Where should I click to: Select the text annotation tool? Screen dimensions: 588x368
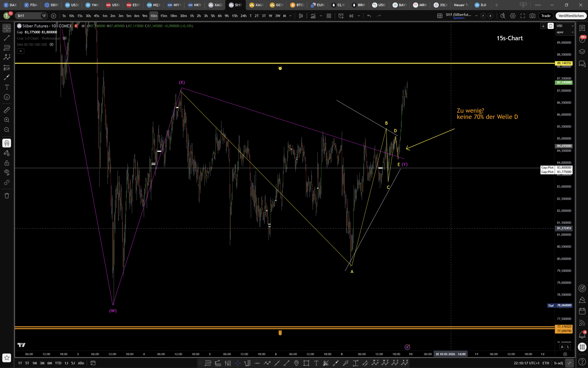pyautogui.click(x=7, y=87)
